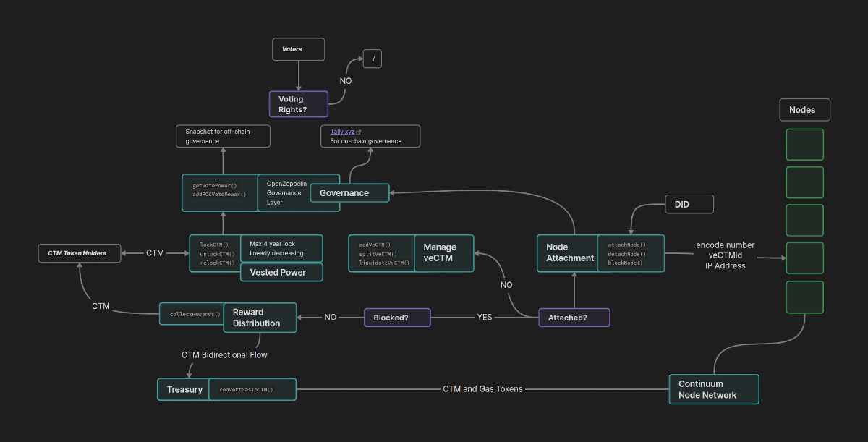Click the detachNode() function text
868x442 pixels.
626,253
